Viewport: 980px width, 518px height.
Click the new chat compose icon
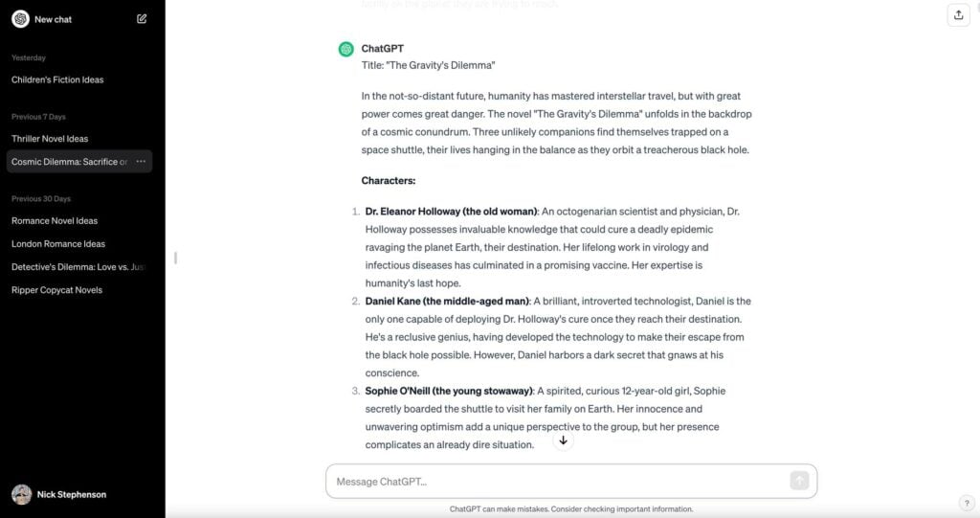point(142,19)
